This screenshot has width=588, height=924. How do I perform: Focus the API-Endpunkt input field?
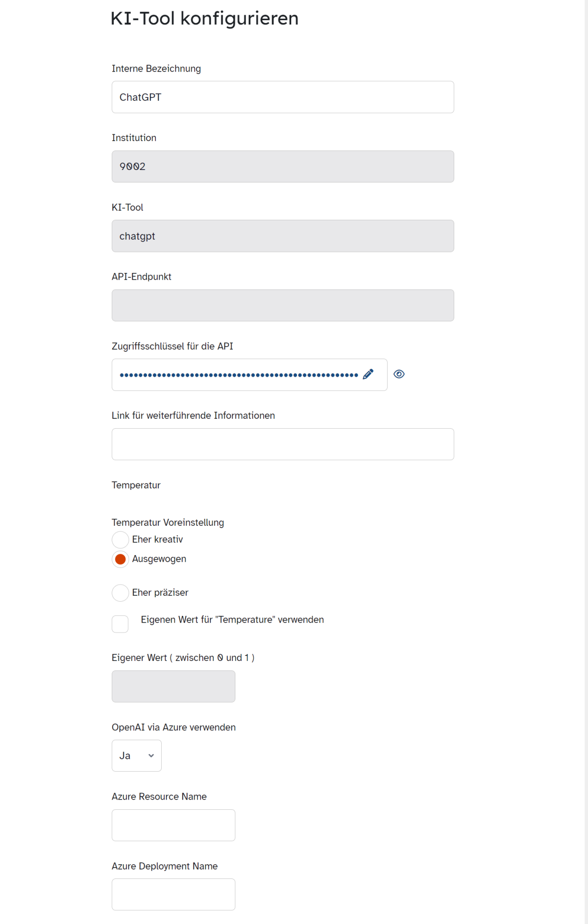283,305
